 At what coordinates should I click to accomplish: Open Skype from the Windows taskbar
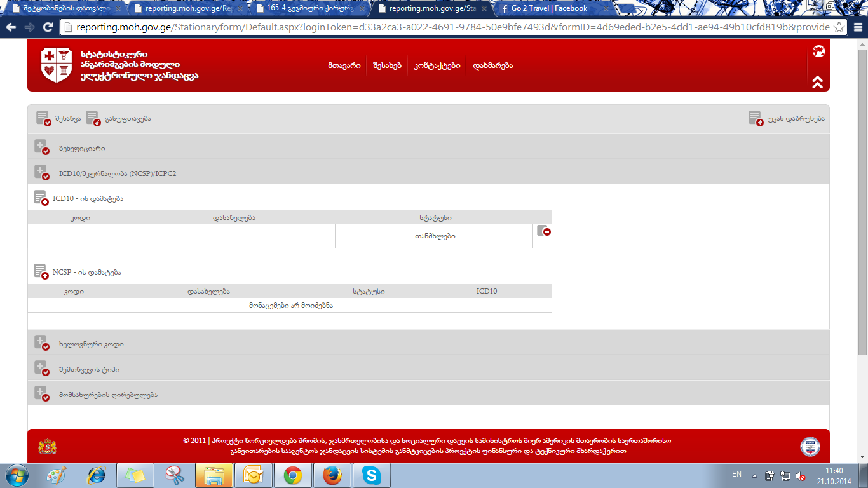(x=371, y=475)
